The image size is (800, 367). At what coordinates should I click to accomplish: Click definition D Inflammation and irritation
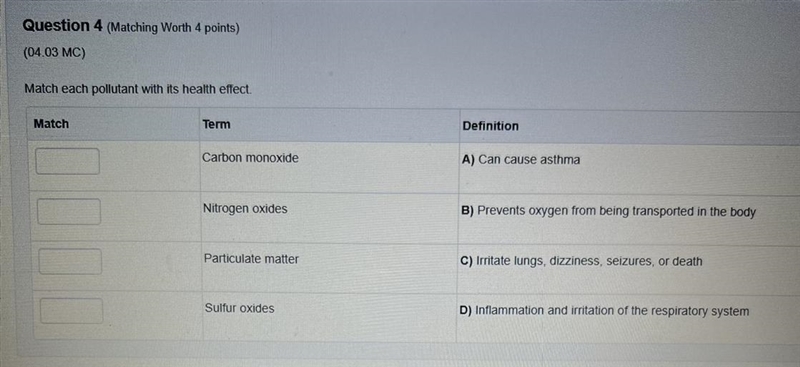pos(604,311)
